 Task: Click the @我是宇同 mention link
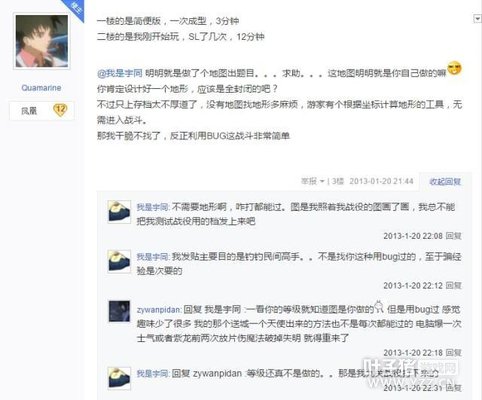pos(120,73)
